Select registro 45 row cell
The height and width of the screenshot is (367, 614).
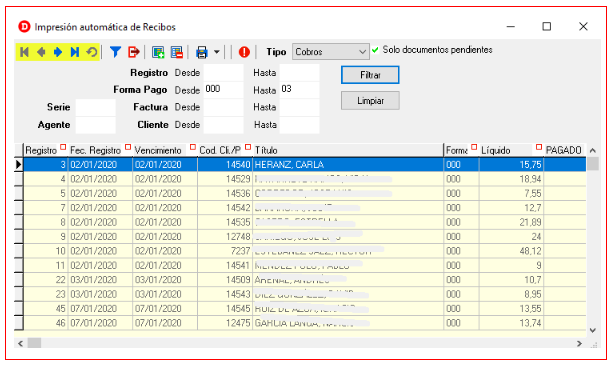(x=45, y=309)
